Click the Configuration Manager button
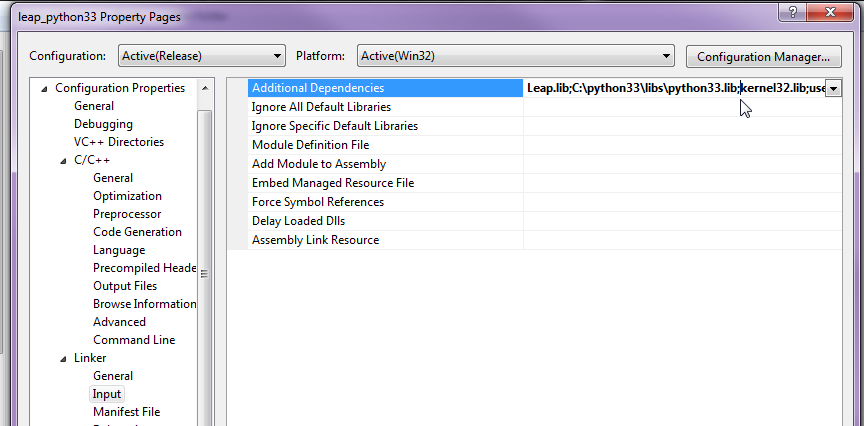The width and height of the screenshot is (864, 426). click(x=762, y=56)
